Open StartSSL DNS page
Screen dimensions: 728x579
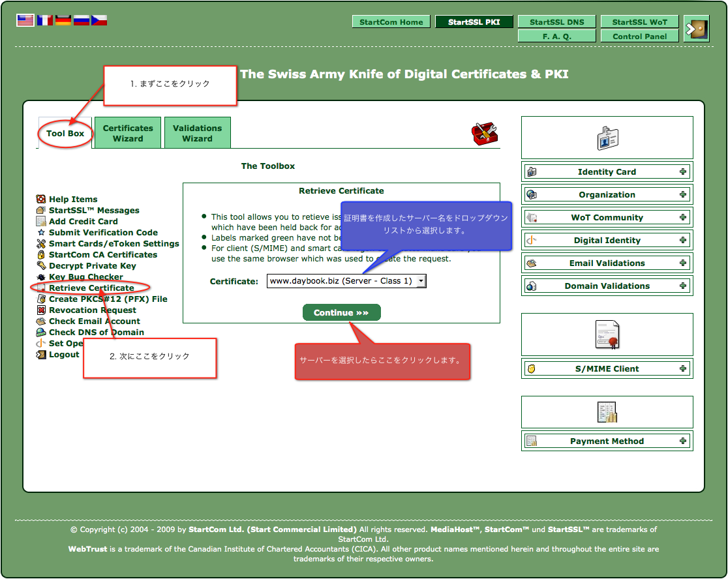point(557,22)
